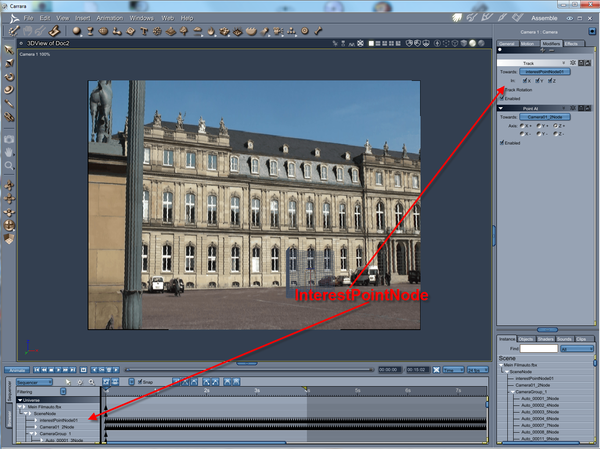
Task: Select the Rotate tool in left toolbar
Action: [x=9, y=77]
